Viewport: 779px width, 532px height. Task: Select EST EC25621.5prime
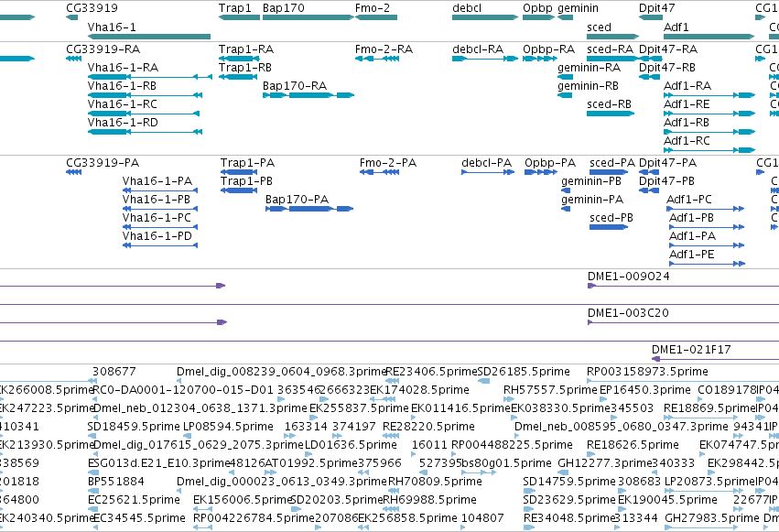click(x=134, y=501)
